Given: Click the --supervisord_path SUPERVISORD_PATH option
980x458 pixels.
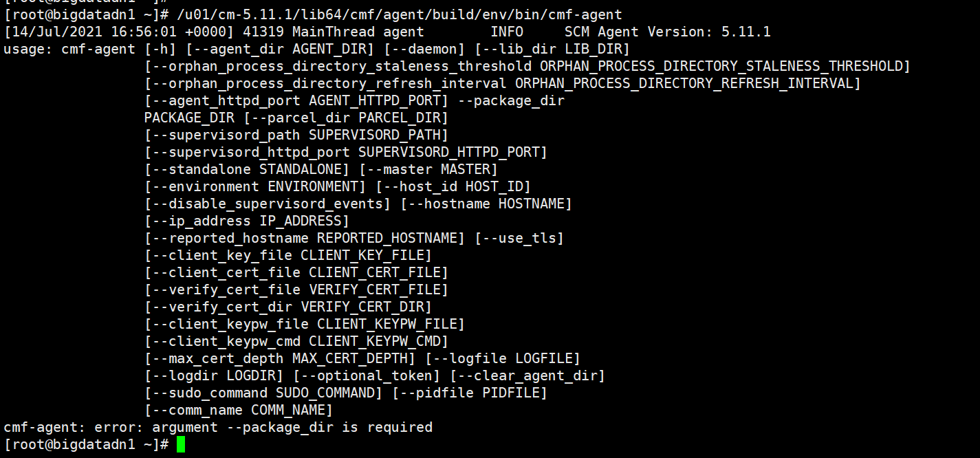Looking at the screenshot, I should point(296,135).
